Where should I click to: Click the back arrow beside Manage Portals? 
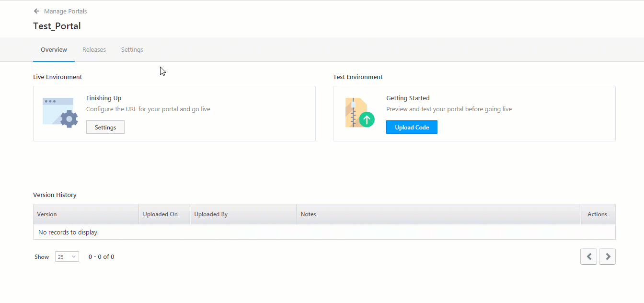tap(36, 11)
